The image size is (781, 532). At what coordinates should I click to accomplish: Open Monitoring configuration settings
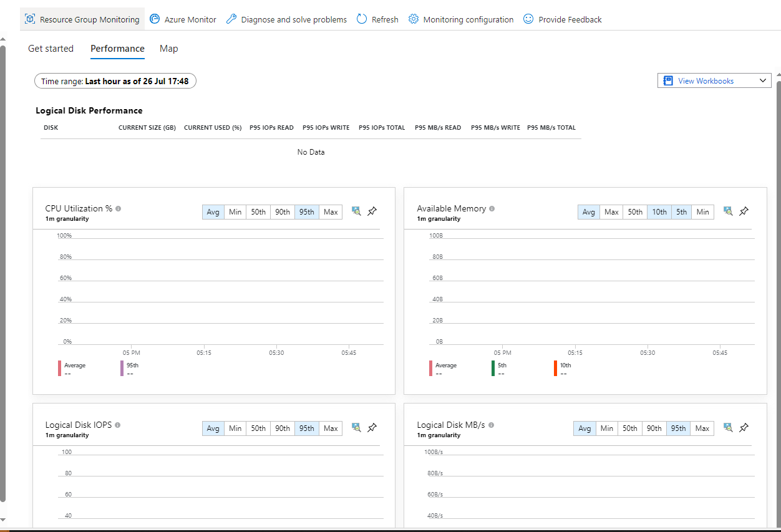coord(461,19)
